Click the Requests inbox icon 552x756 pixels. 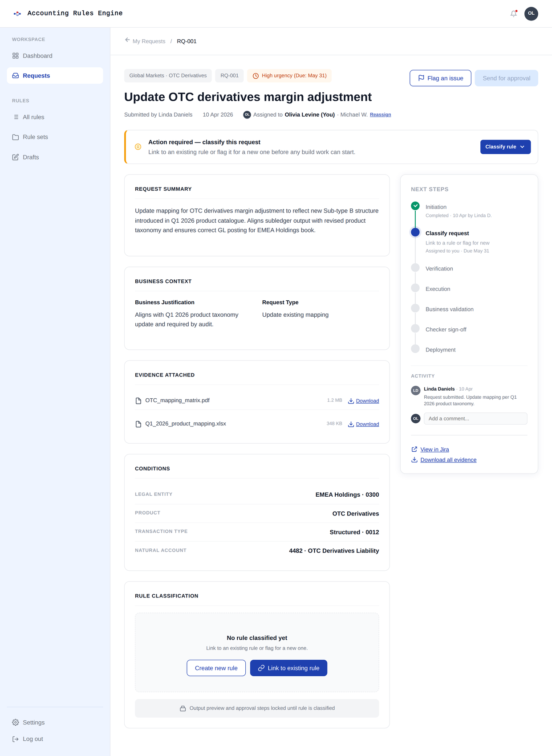pos(16,76)
